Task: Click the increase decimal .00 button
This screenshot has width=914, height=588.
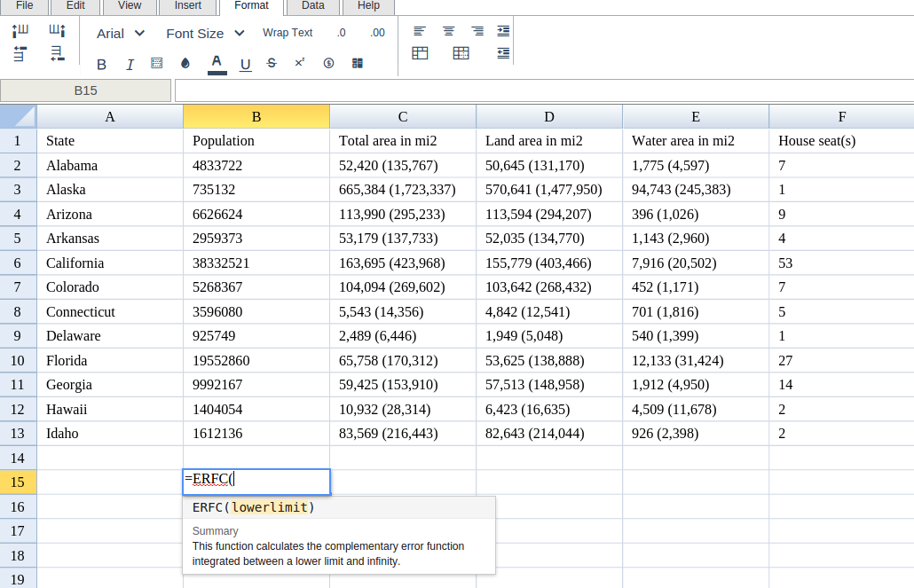Action: pos(378,33)
